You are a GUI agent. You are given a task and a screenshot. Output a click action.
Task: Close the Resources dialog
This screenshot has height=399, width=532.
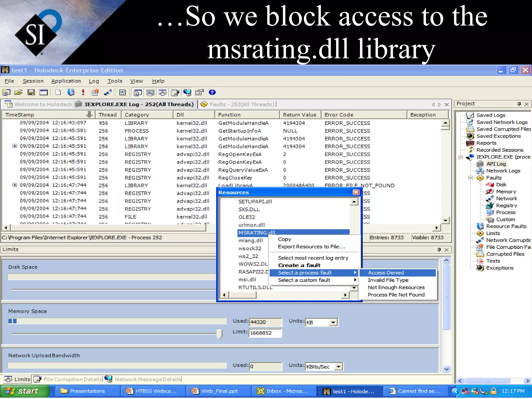click(356, 192)
